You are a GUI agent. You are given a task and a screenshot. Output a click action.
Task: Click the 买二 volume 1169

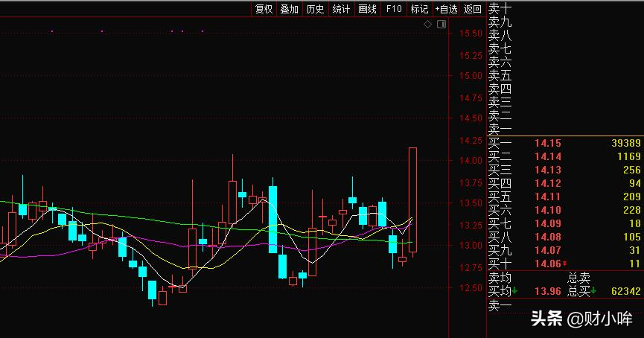coord(629,157)
